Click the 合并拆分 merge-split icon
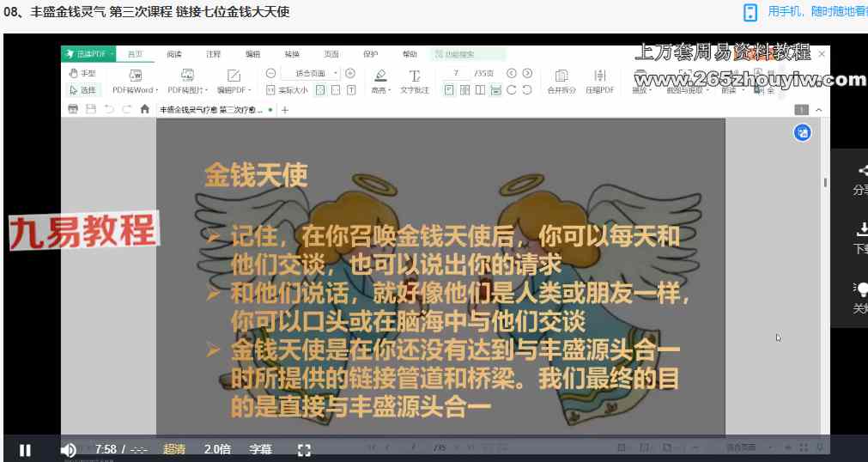The width and height of the screenshot is (868, 462). tap(561, 76)
